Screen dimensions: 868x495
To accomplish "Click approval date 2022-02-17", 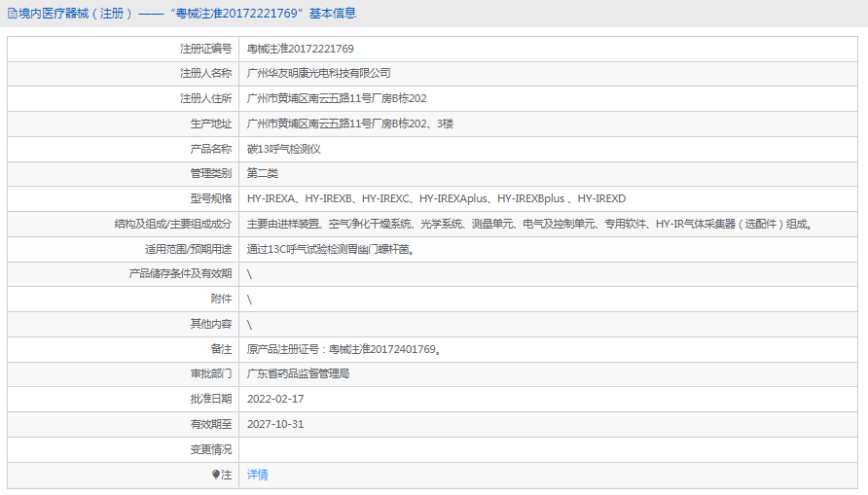I will pos(275,399).
